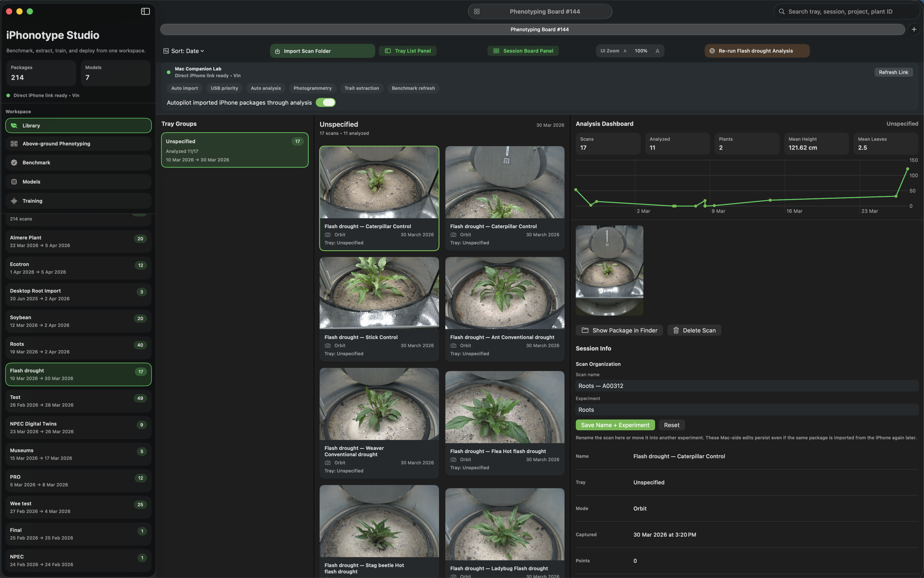The width and height of the screenshot is (924, 578).
Task: Click the Delete Scan button
Action: [x=694, y=331]
